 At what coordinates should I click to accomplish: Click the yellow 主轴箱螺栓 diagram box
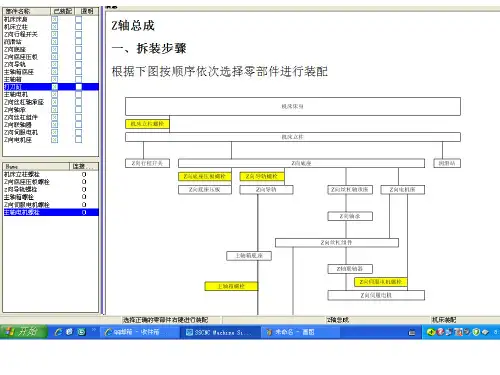[x=231, y=286]
